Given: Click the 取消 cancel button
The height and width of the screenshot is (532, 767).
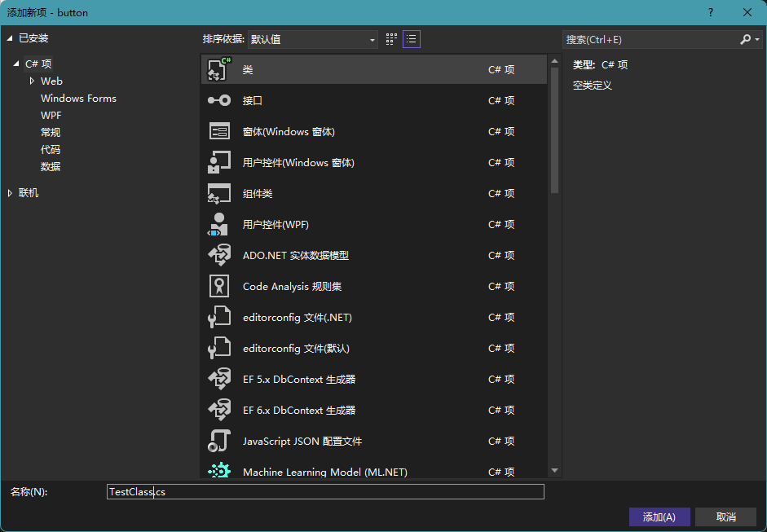Looking at the screenshot, I should pyautogui.click(x=726, y=517).
